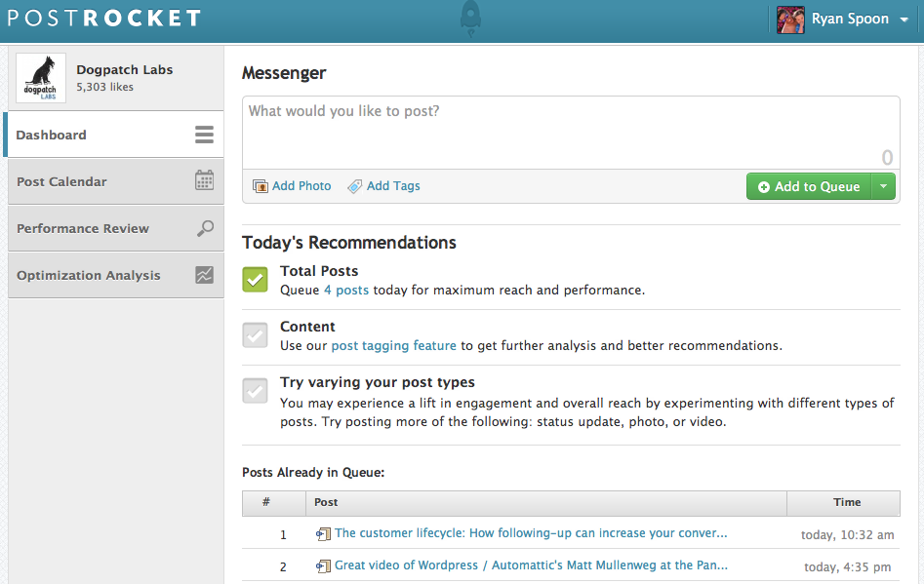Toggle the Total Posts green checkbox
Image resolution: width=924 pixels, height=584 pixels.
click(255, 280)
